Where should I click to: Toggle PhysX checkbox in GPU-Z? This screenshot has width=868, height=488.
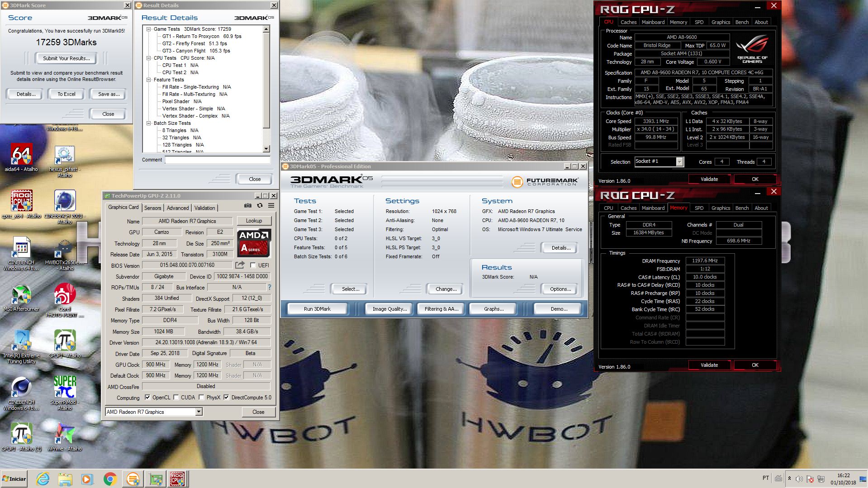point(201,398)
